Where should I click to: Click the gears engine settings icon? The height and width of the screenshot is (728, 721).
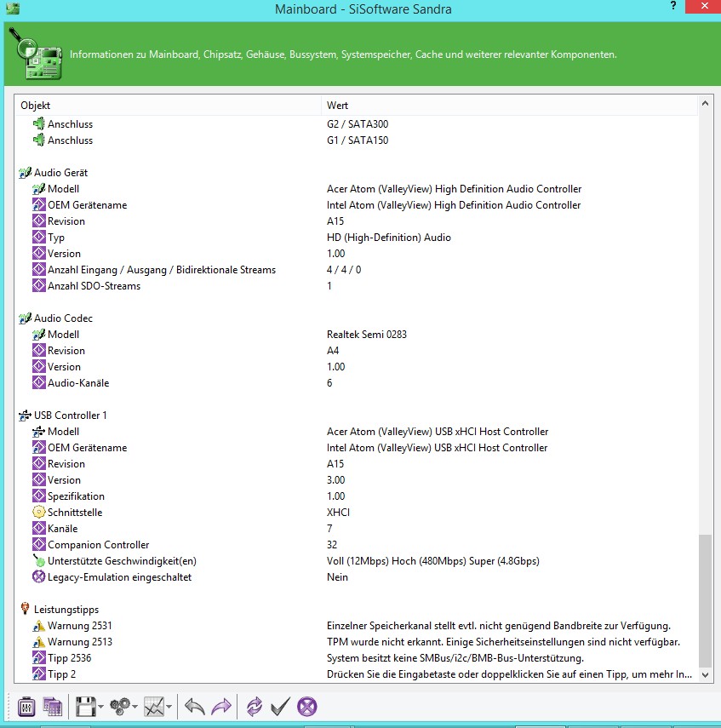[120, 707]
